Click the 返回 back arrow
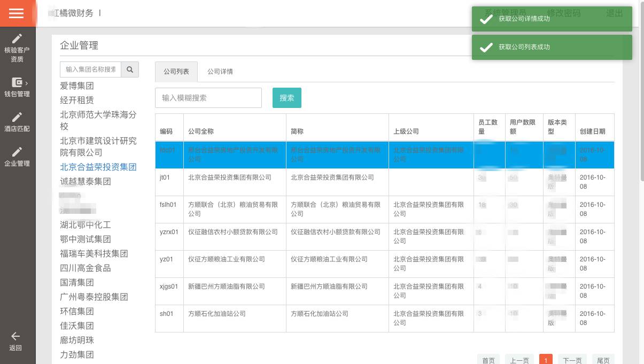Viewport: 644px width, 364px height. tap(15, 342)
